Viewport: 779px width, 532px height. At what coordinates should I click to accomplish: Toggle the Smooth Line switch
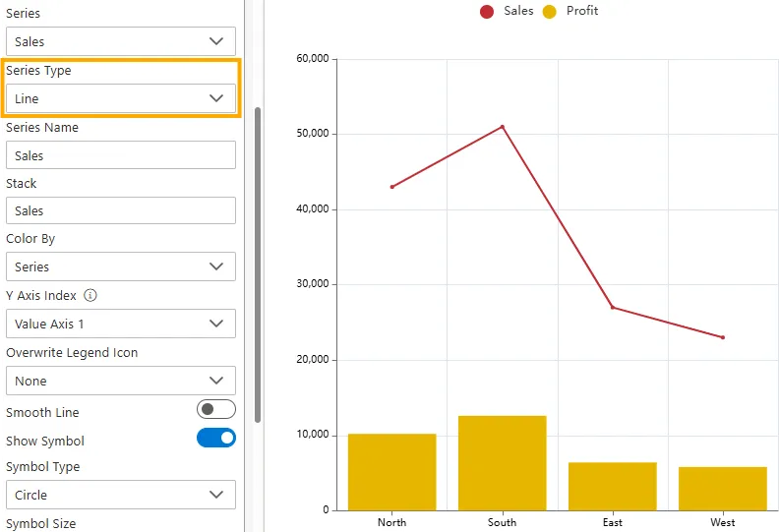point(216,409)
